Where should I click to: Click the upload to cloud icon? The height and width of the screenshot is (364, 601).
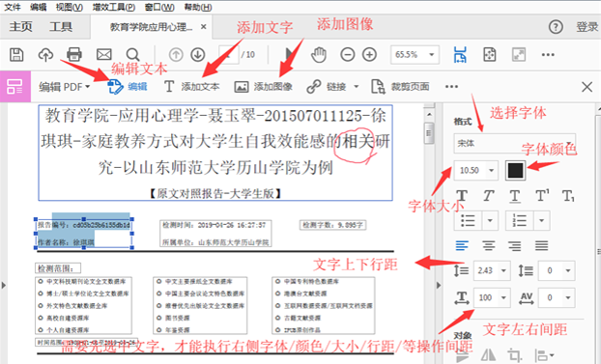[x=45, y=54]
